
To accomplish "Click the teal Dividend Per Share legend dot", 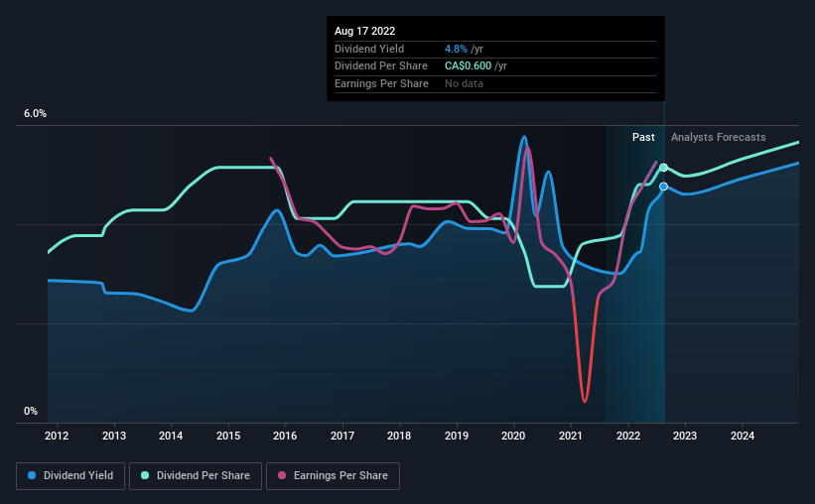I will click(145, 475).
